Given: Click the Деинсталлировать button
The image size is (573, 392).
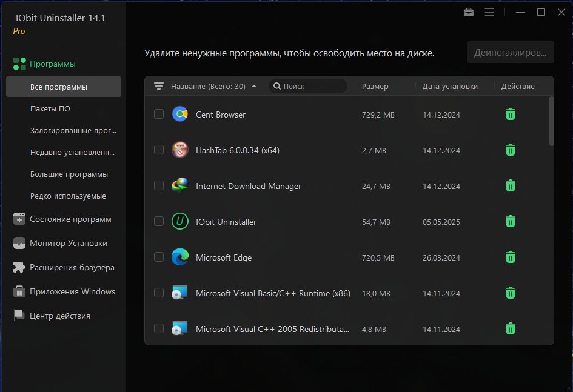Looking at the screenshot, I should click(x=510, y=53).
